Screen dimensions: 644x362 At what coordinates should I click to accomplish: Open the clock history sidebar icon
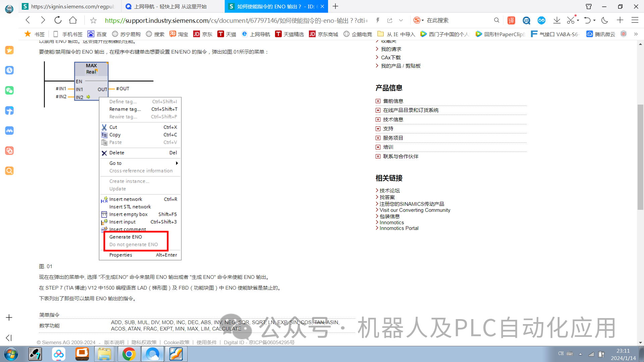[x=9, y=70]
